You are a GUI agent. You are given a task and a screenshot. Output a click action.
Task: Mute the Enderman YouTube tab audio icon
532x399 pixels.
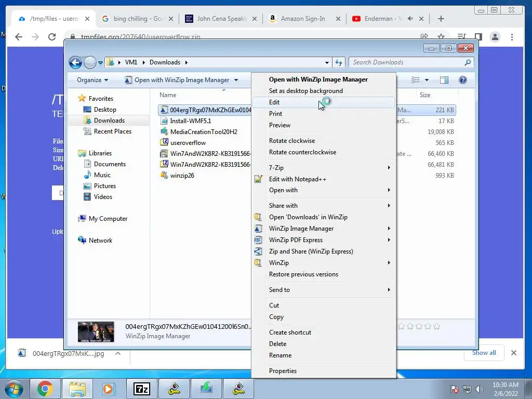click(x=410, y=19)
